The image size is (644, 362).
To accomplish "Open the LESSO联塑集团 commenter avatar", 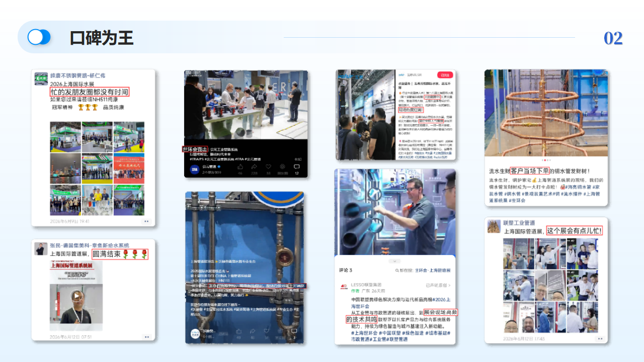I will click(344, 288).
